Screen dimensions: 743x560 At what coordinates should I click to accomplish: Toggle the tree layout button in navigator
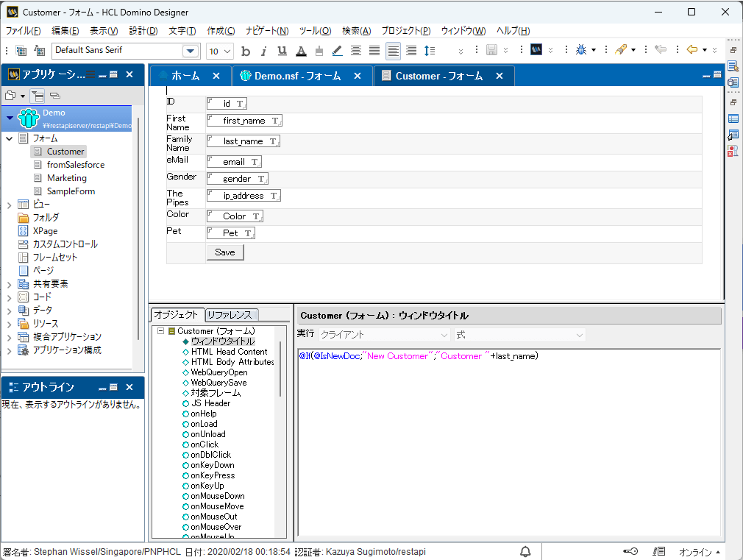click(x=37, y=96)
